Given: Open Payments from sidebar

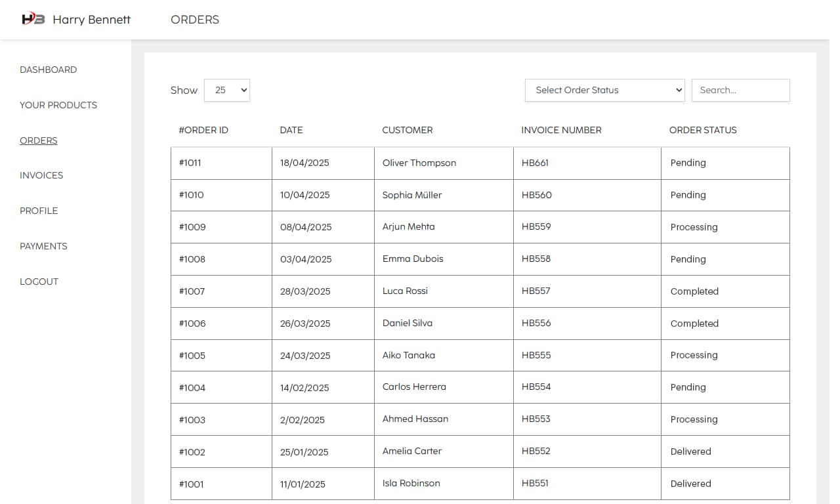Looking at the screenshot, I should [43, 246].
